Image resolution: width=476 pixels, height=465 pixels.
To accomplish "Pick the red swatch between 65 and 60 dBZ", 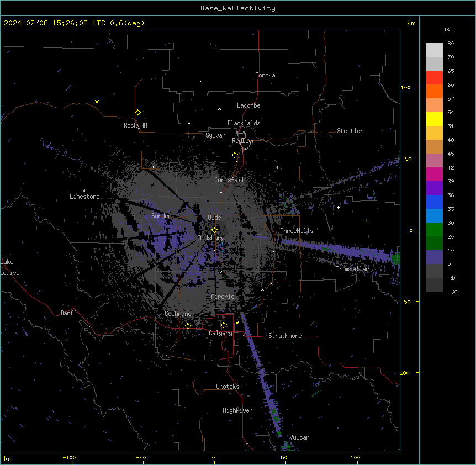I will point(434,78).
